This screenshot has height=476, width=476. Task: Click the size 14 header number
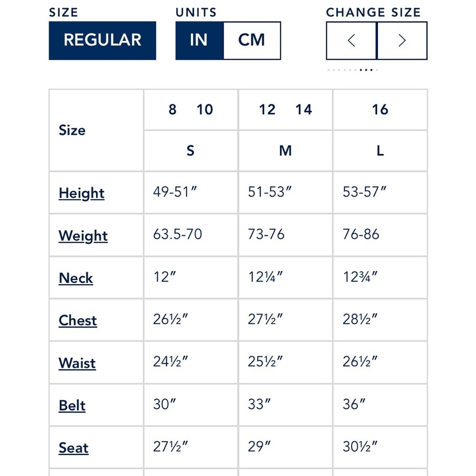point(304,109)
